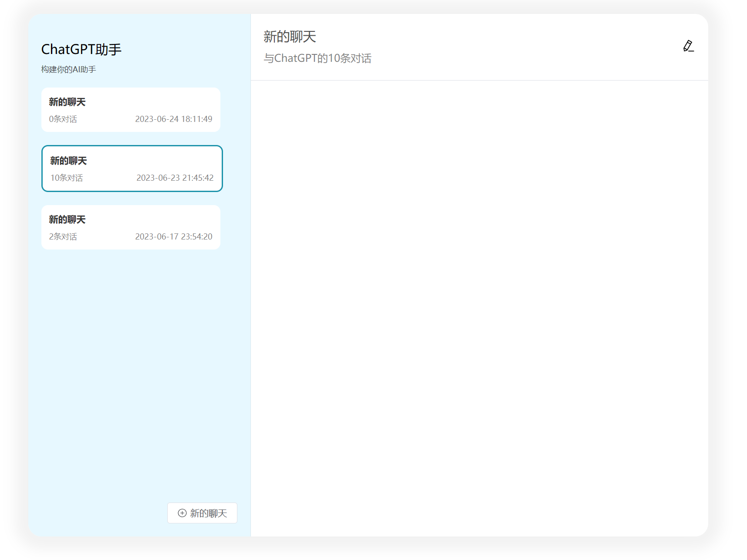Image resolution: width=747 pixels, height=560 pixels.
Task: Click the 2条对话 label in third chat card
Action: pos(63,237)
